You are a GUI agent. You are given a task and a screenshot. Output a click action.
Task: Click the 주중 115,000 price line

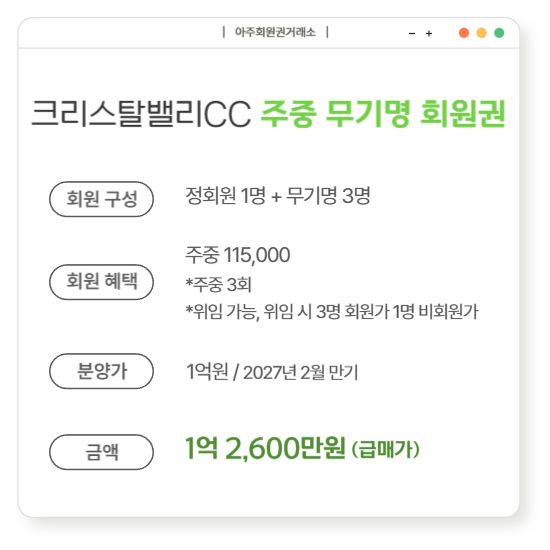pos(238,255)
